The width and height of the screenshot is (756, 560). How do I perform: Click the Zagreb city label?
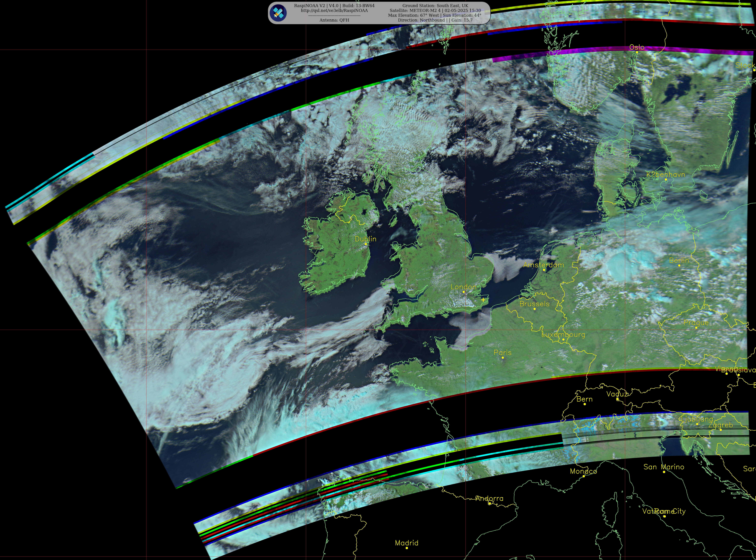[x=720, y=425]
